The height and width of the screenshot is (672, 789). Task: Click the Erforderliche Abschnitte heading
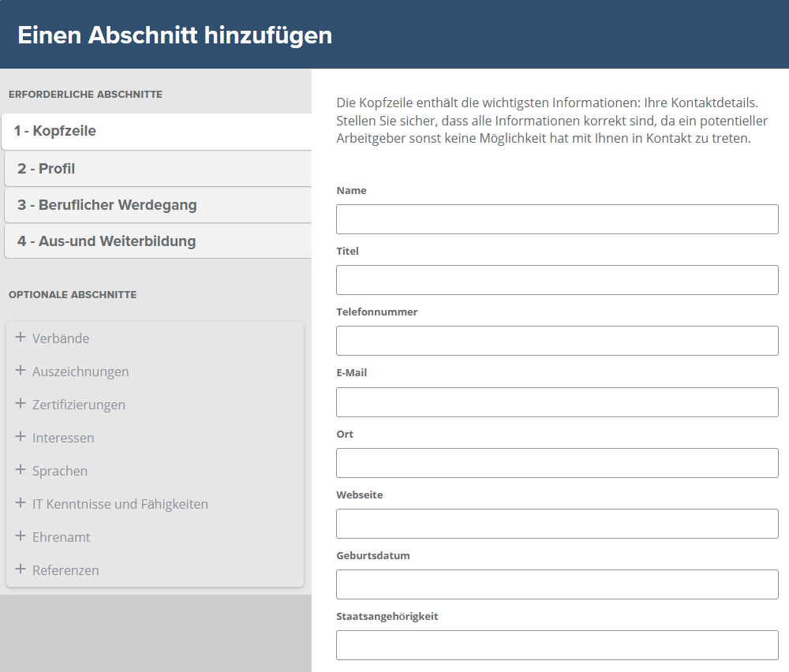coord(85,95)
